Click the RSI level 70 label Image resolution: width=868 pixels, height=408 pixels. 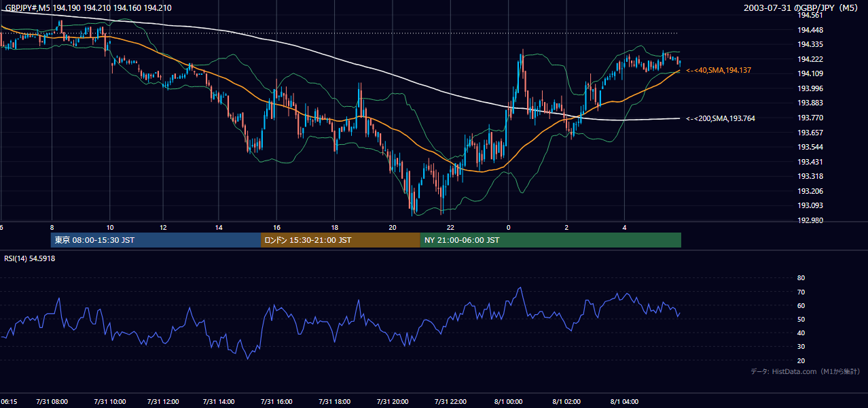(801, 292)
